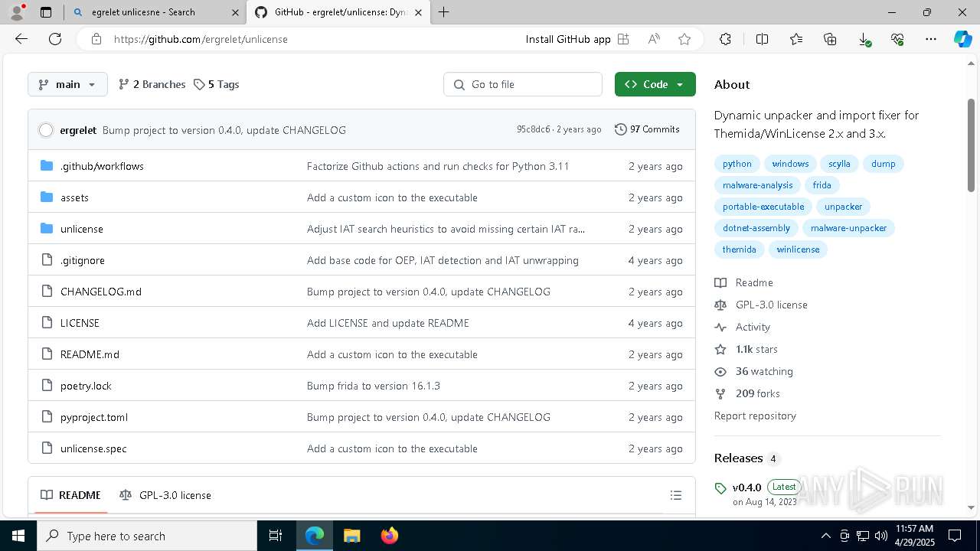Image resolution: width=980 pixels, height=551 pixels.
Task: Open a new browser tab
Action: click(443, 12)
